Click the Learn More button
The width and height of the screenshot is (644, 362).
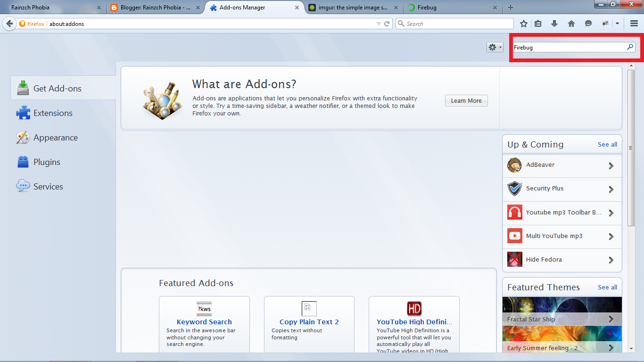click(466, 100)
